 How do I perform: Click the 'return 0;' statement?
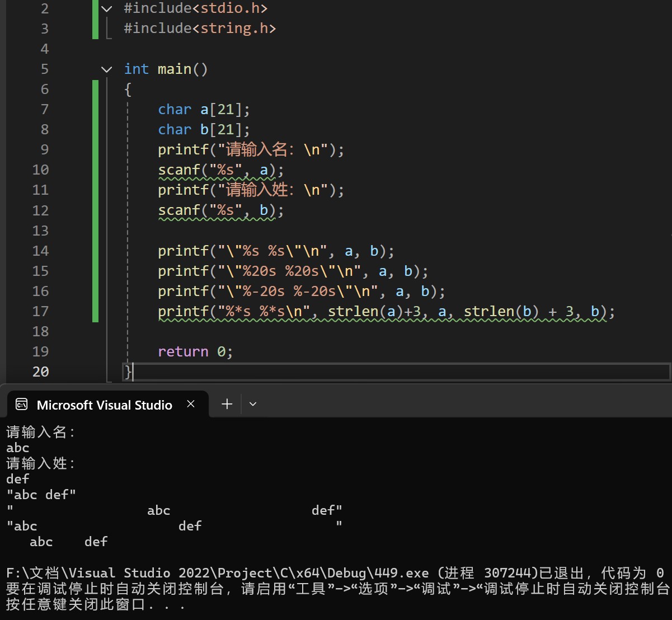point(195,351)
